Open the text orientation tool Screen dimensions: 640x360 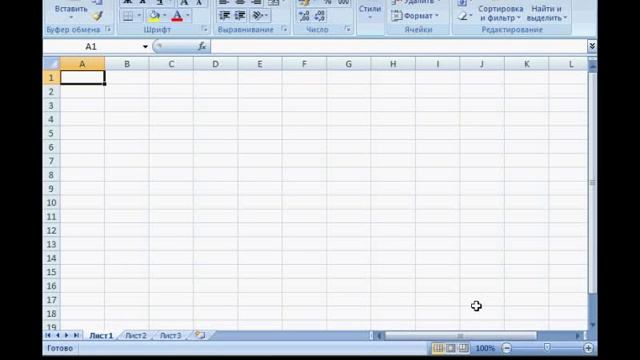click(257, 16)
